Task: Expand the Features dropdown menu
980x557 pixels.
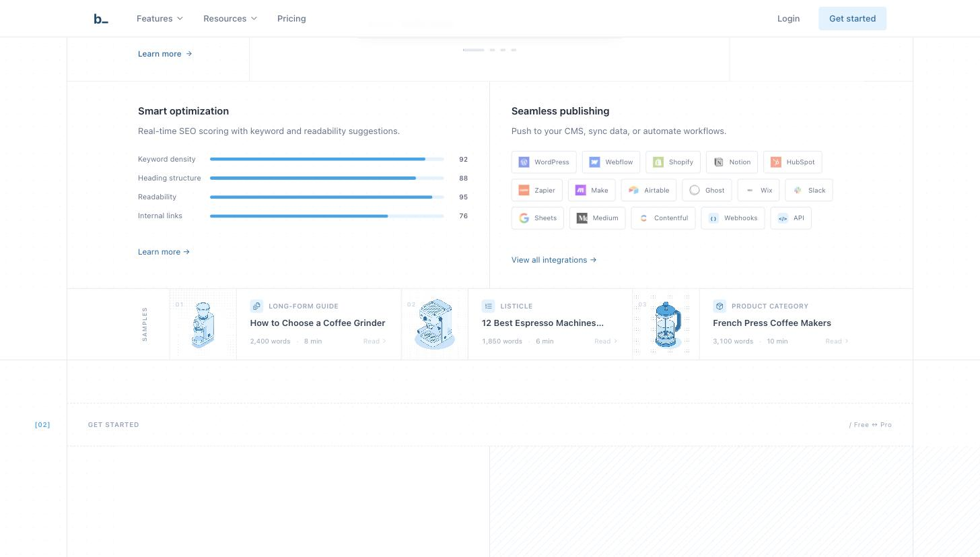Action: [x=160, y=19]
